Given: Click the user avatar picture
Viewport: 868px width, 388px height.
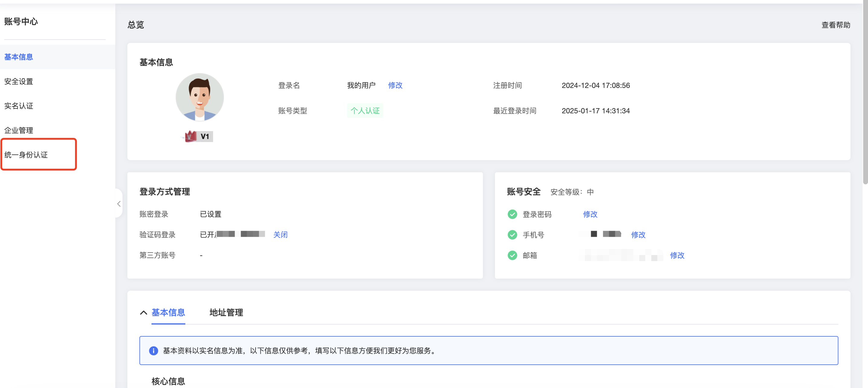Looking at the screenshot, I should (199, 97).
